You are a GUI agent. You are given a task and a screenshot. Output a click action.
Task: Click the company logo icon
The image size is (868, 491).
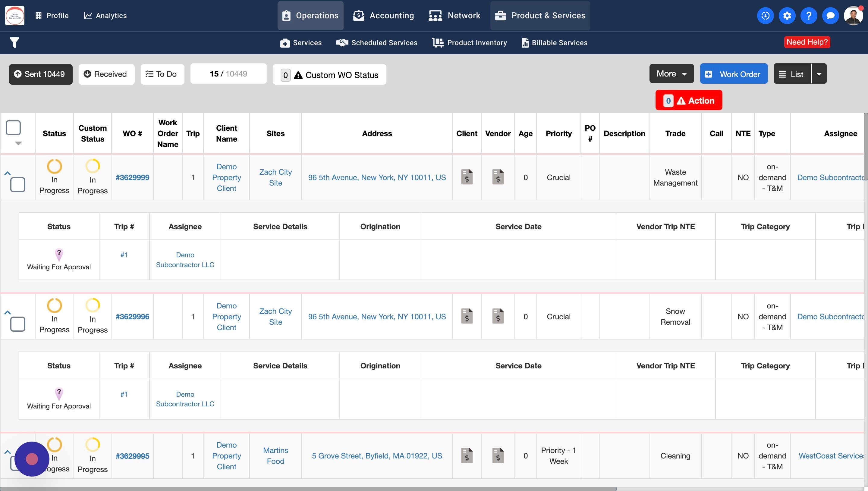(x=14, y=15)
